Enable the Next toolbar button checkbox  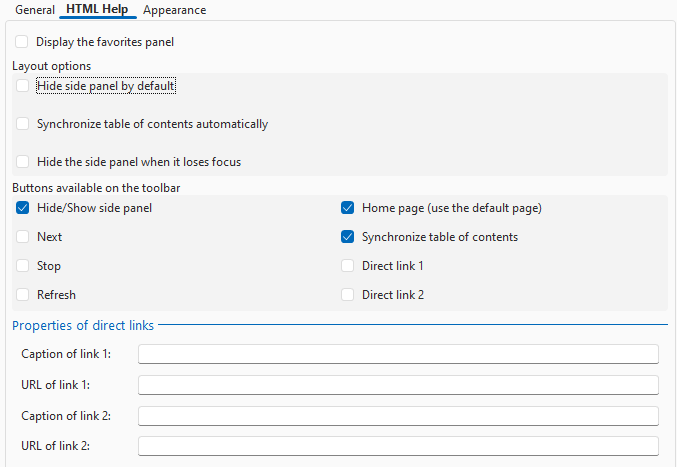(x=22, y=237)
